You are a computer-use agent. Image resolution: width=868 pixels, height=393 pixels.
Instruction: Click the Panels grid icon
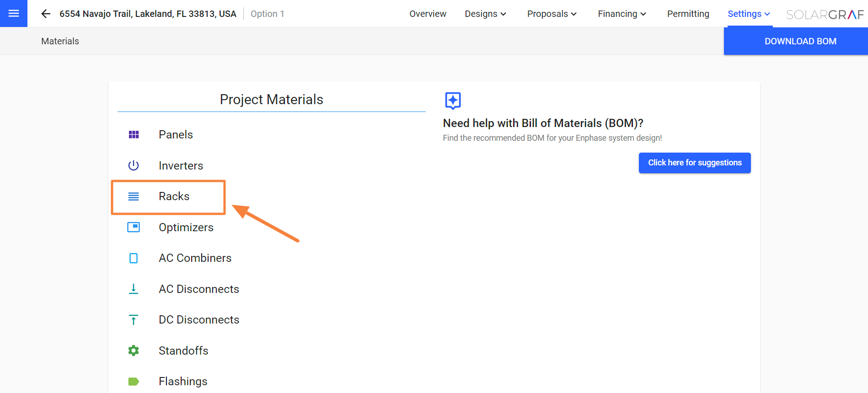tap(134, 134)
